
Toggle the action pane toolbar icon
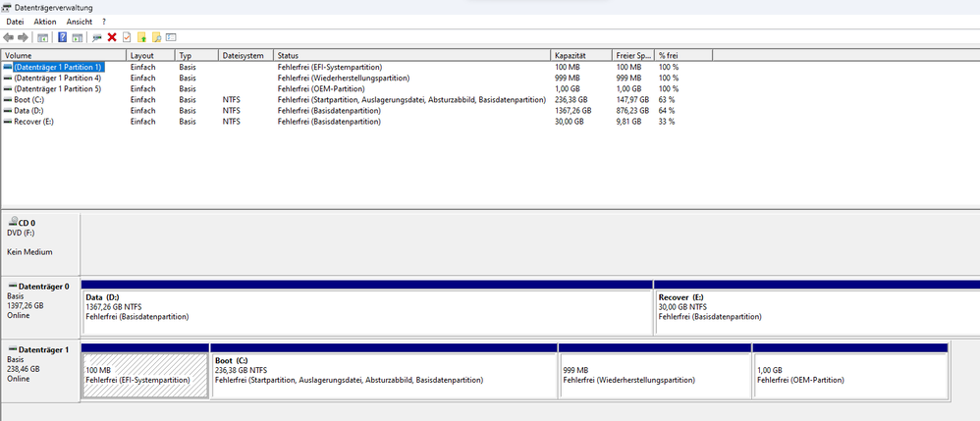[78, 37]
